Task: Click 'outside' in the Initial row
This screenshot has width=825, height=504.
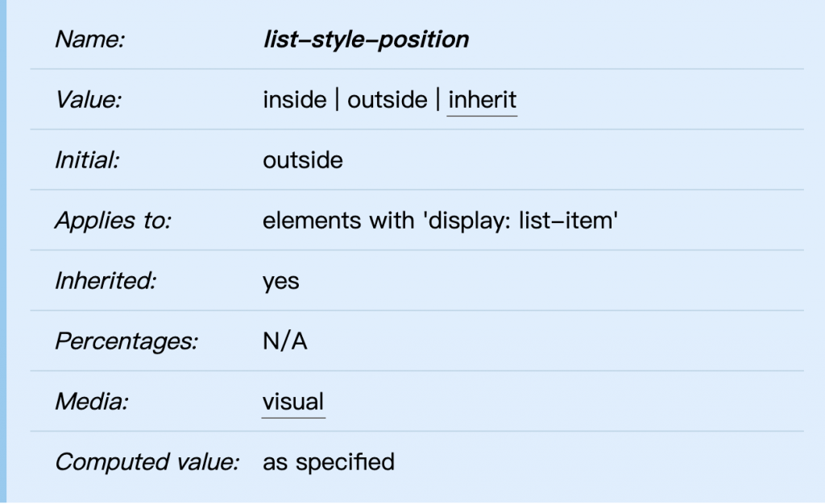Action: pyautogui.click(x=302, y=160)
